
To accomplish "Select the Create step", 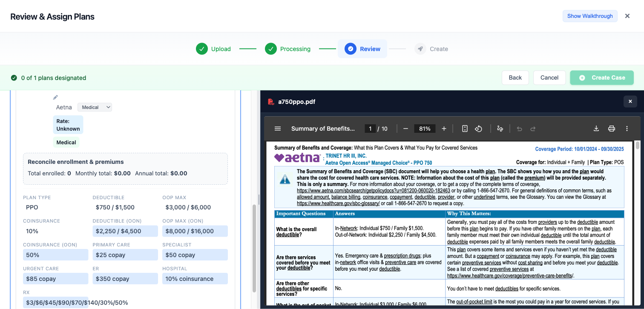I will click(x=431, y=49).
